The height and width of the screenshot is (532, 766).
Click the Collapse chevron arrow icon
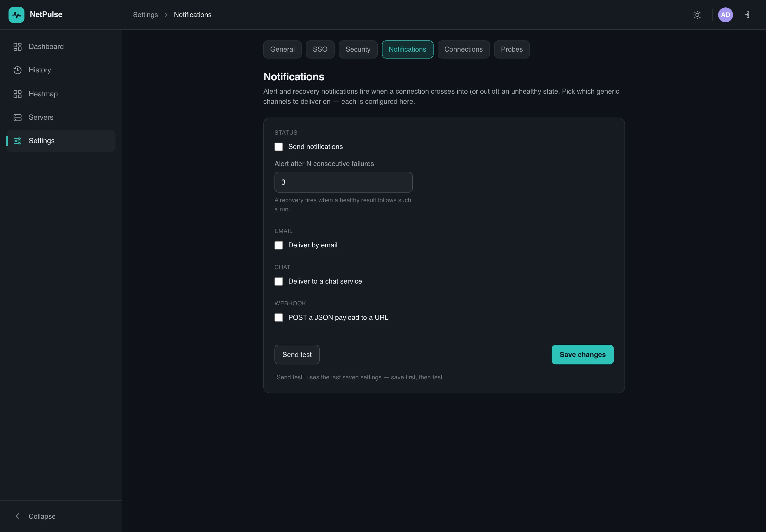(18, 516)
